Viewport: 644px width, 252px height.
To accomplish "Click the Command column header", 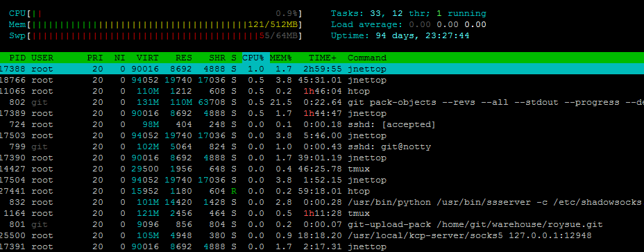I will [x=367, y=58].
